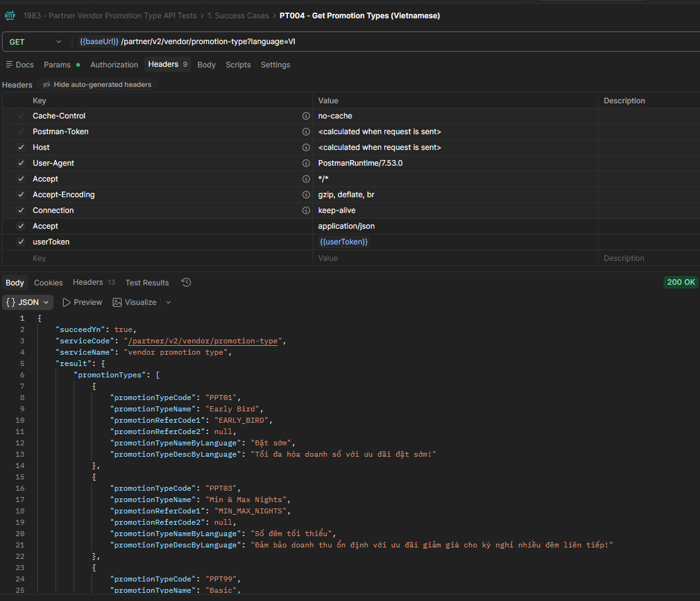The image size is (700, 601).
Task: Click the request URL input field
Action: tap(386, 42)
